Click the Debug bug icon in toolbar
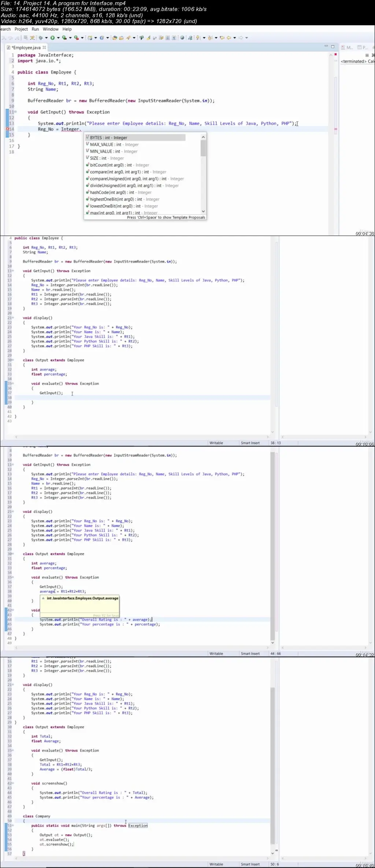375x868 pixels. coord(41,37)
